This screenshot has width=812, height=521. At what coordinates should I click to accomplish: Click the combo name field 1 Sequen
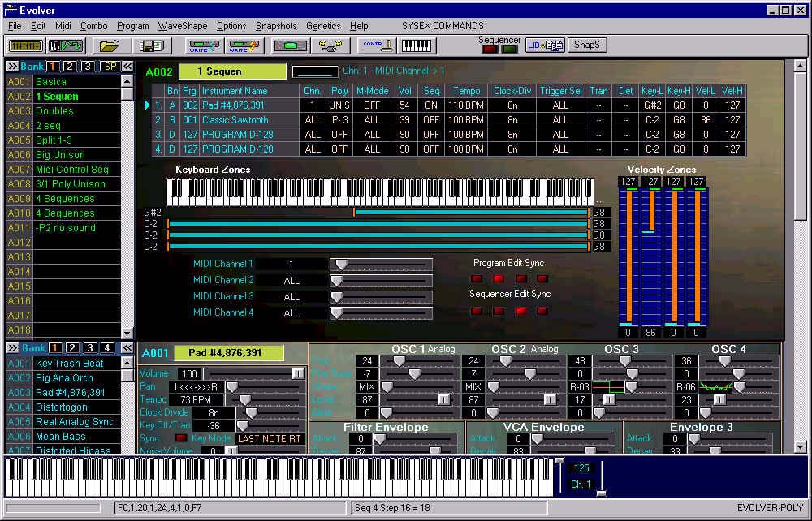pos(232,71)
